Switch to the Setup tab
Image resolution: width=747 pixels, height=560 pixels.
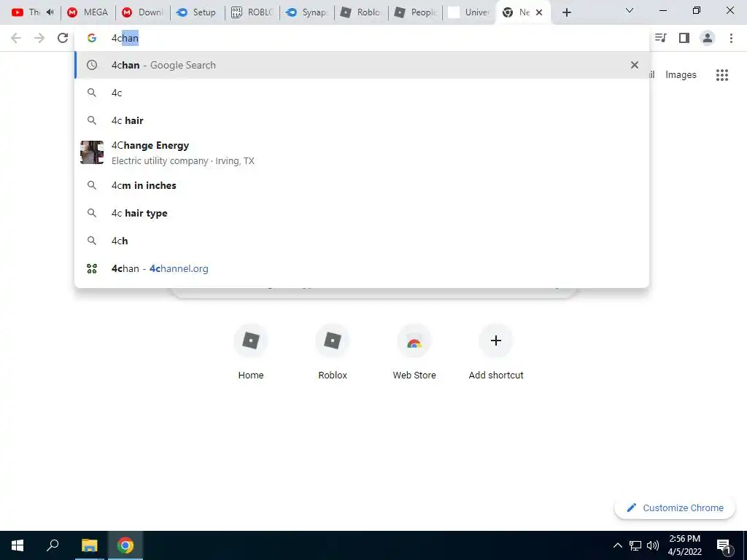197,12
